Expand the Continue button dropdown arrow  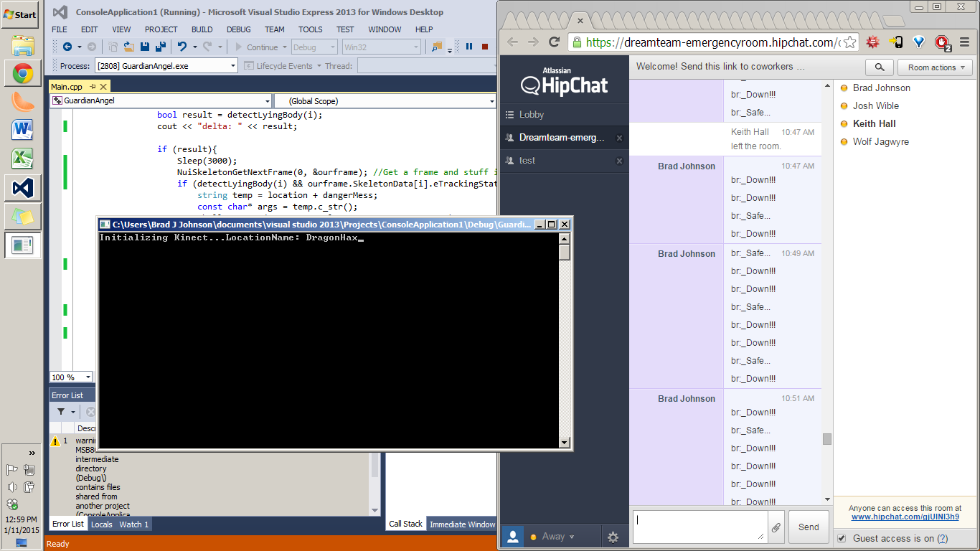[285, 47]
